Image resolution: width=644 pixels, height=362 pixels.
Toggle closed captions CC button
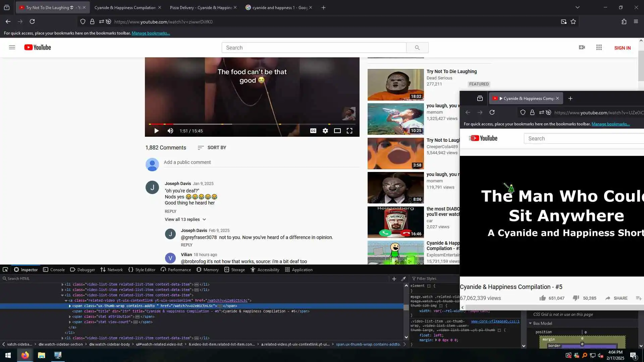click(313, 131)
